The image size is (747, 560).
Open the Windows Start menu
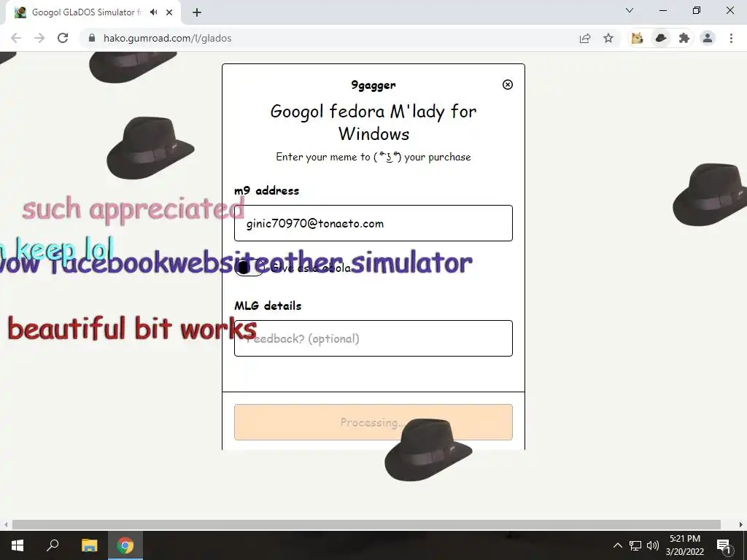pos(18,545)
